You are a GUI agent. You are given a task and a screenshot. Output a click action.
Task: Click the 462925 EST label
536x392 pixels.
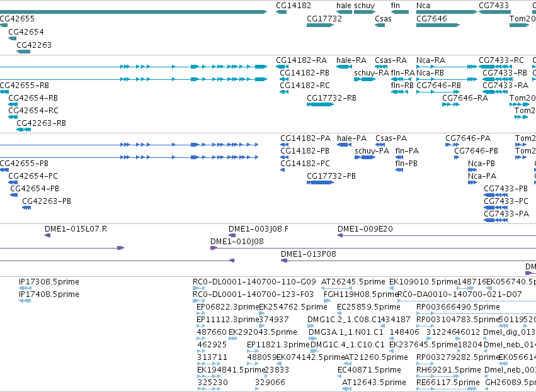[212, 345]
